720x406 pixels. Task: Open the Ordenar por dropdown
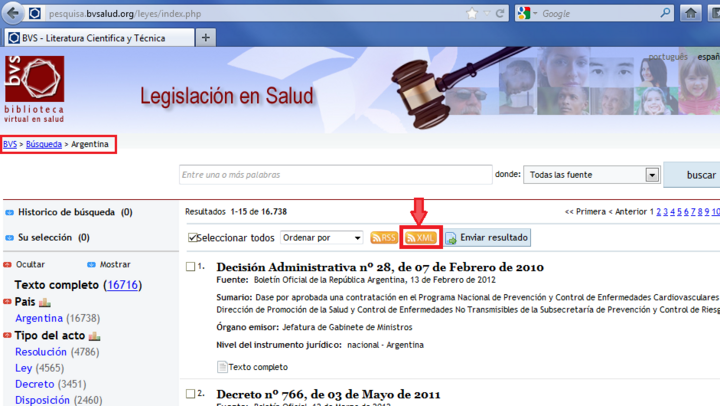click(x=321, y=237)
